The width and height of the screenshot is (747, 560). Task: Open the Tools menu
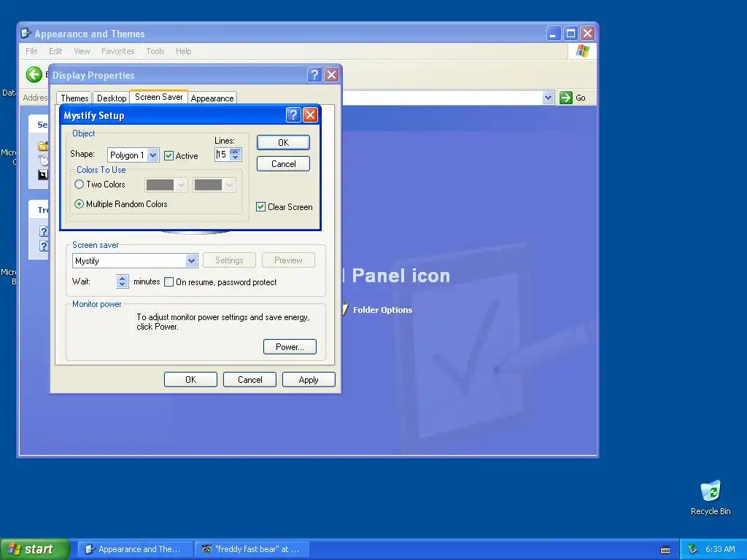155,51
